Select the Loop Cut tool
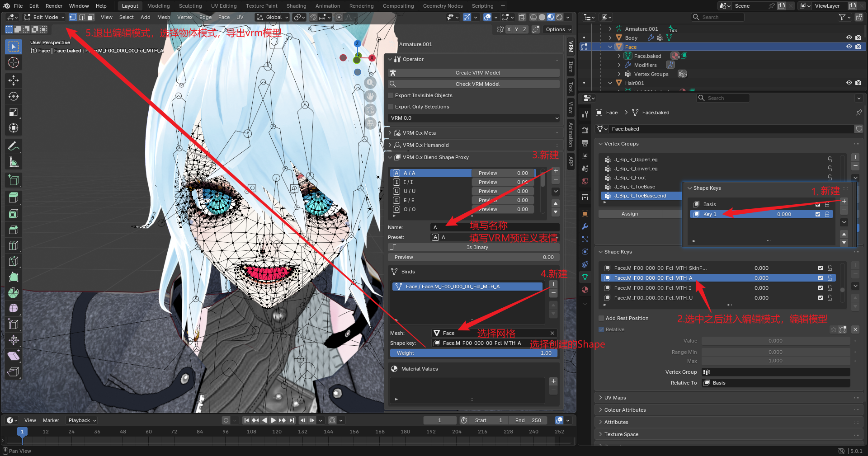The height and width of the screenshot is (456, 868). coord(14,245)
